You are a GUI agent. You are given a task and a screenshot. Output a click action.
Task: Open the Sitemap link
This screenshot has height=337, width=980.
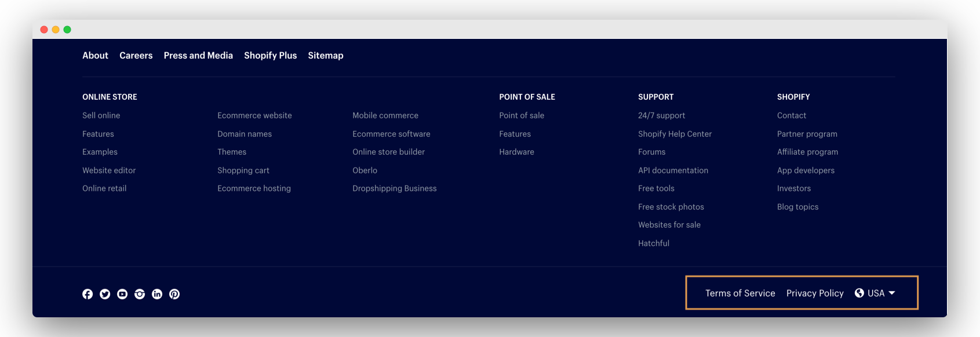(326, 56)
